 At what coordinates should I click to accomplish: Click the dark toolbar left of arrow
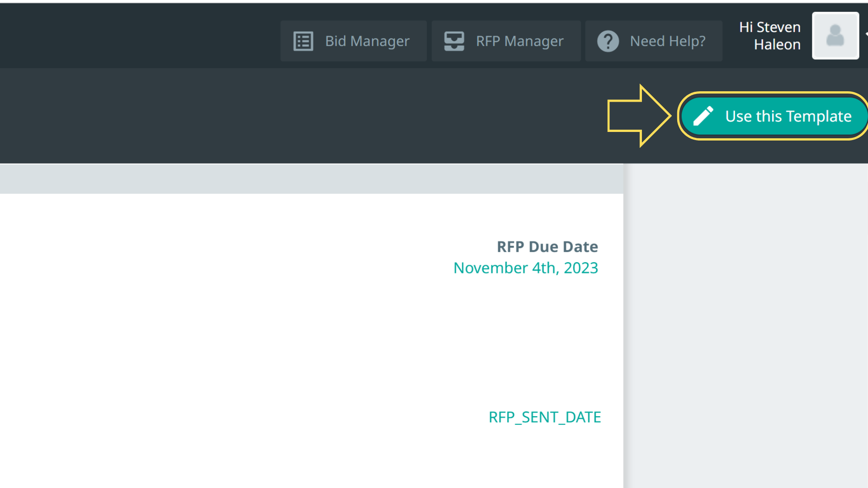point(294,116)
